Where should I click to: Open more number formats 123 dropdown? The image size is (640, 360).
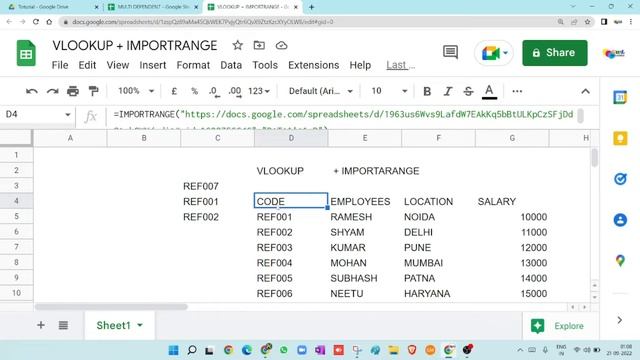click(259, 91)
